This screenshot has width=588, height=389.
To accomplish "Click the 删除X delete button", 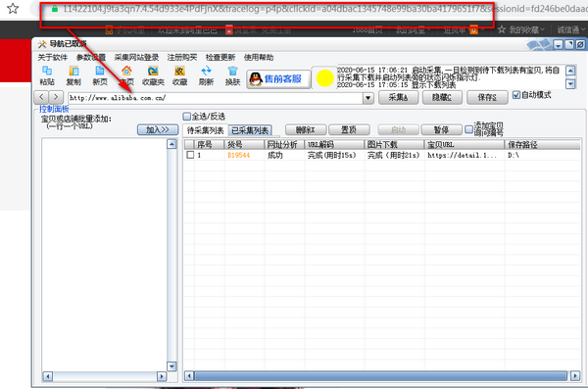I will 306,129.
